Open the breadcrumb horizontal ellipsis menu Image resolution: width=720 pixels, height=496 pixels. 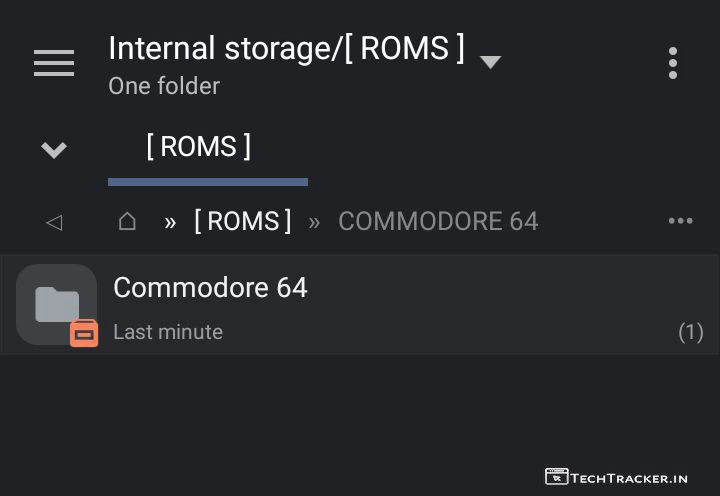680,221
